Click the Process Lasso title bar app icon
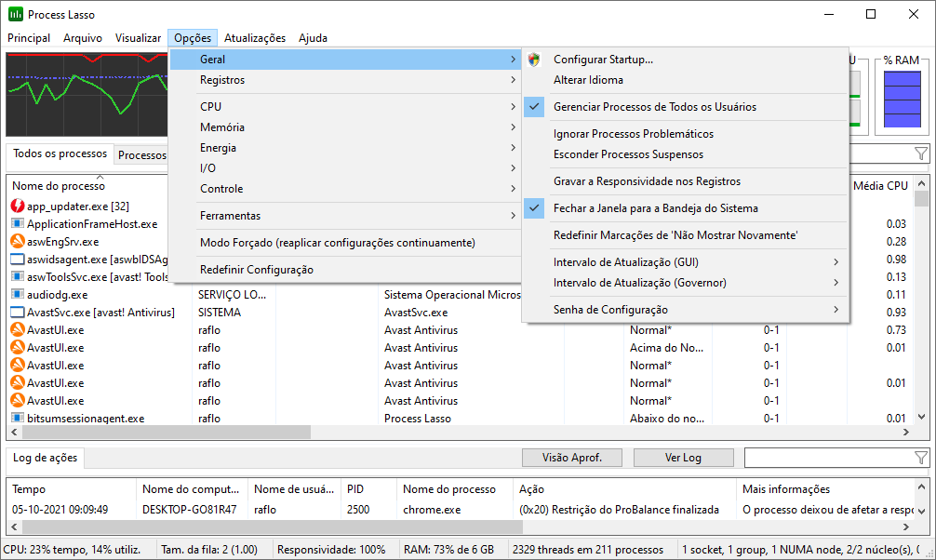 16,14
